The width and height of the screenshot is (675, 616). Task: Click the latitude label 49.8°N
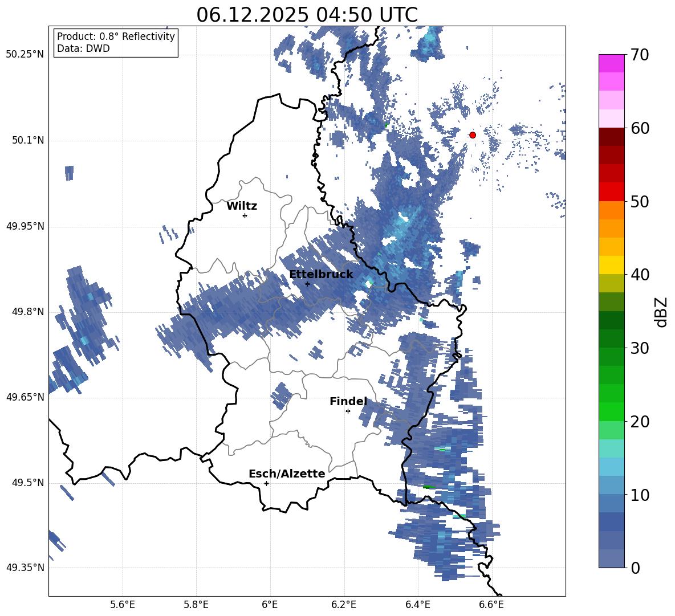(x=28, y=312)
